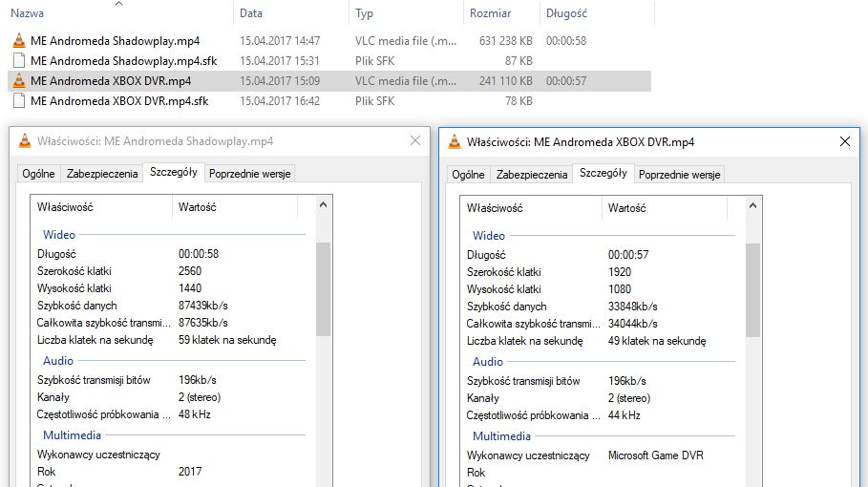Click VLC cone icon in XBOX DVR properties title bar
This screenshot has width=868, height=487.
tap(454, 141)
